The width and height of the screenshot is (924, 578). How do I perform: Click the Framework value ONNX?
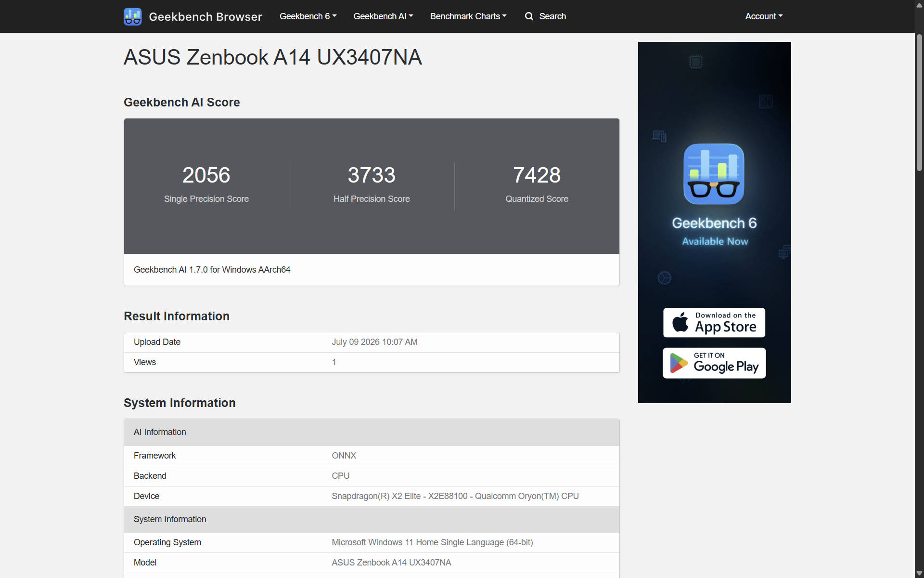click(344, 456)
